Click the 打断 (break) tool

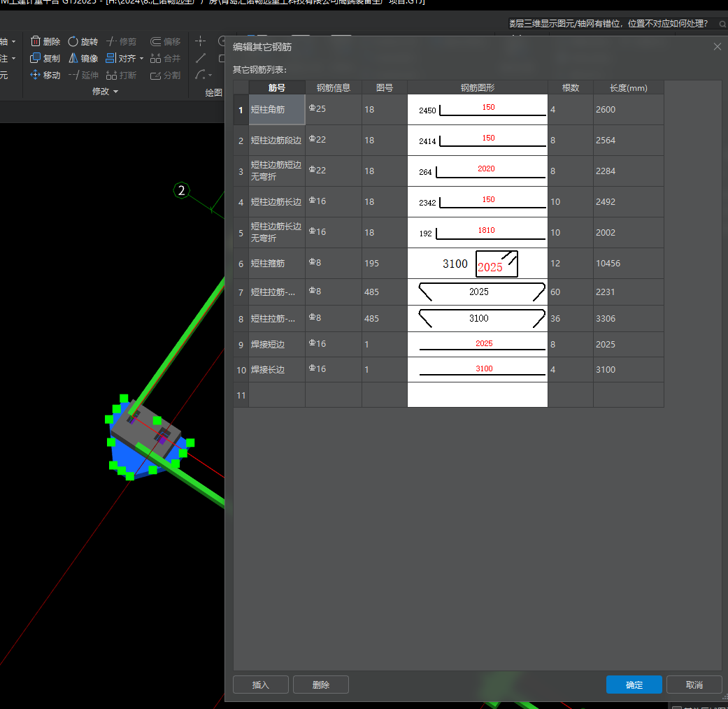[x=121, y=76]
